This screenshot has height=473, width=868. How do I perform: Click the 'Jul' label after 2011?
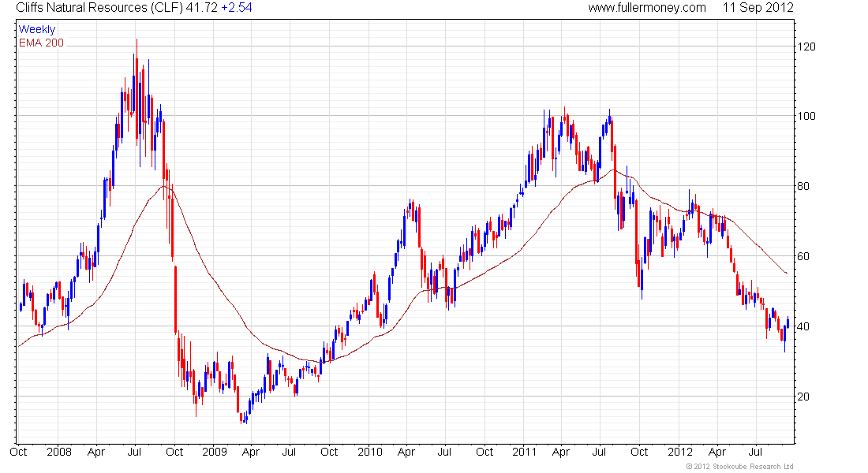599,452
